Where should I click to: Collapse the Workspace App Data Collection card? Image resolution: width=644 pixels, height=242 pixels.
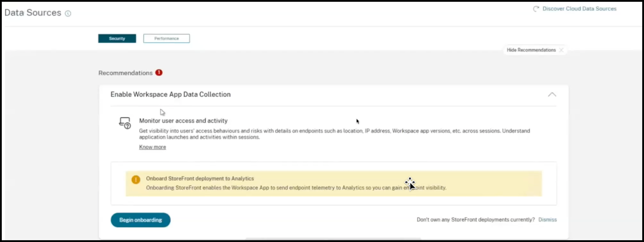coord(552,95)
